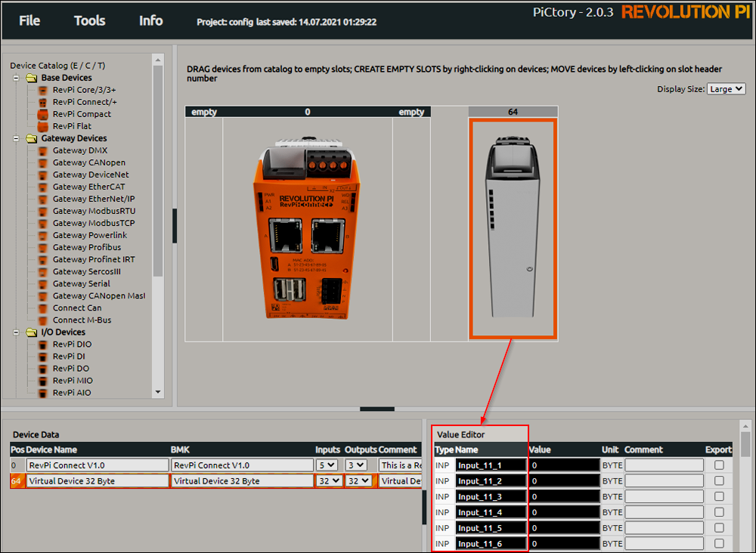Click the RevPi DO module icon
Screen dimensions: 756x553
(43, 369)
